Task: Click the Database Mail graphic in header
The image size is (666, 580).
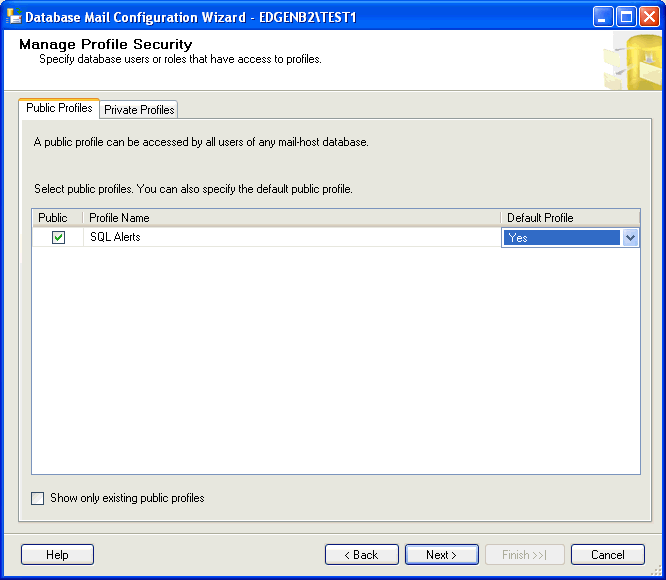Action: [632, 62]
